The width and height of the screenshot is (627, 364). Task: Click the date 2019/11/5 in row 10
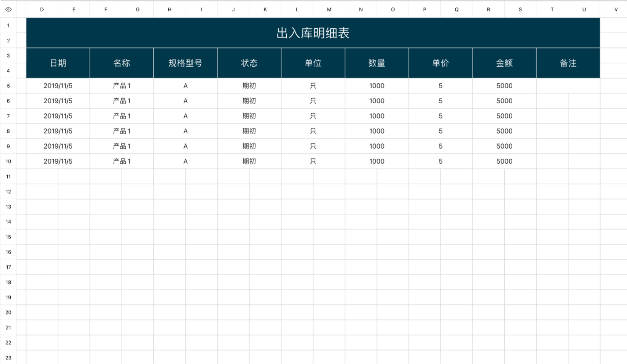(58, 161)
